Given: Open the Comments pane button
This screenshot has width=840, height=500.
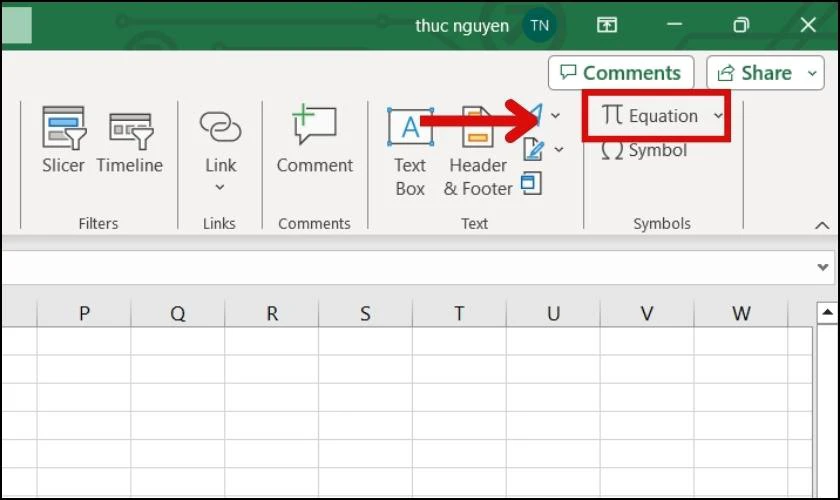Looking at the screenshot, I should pos(621,73).
